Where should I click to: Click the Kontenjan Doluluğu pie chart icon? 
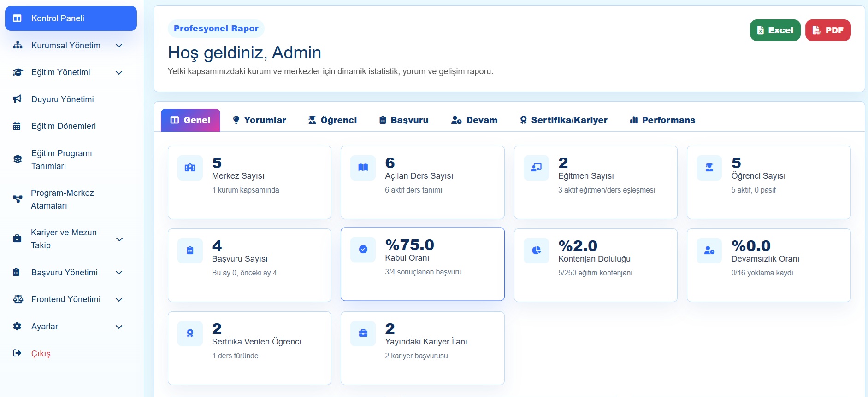tap(536, 251)
